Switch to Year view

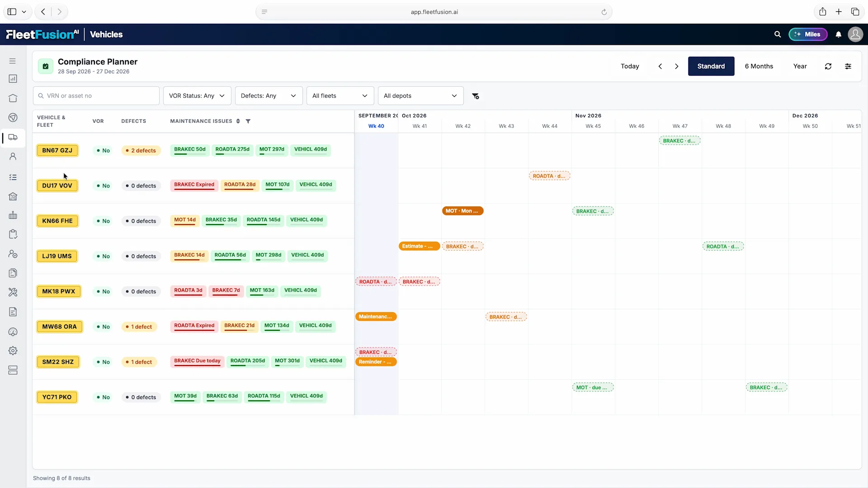click(800, 66)
